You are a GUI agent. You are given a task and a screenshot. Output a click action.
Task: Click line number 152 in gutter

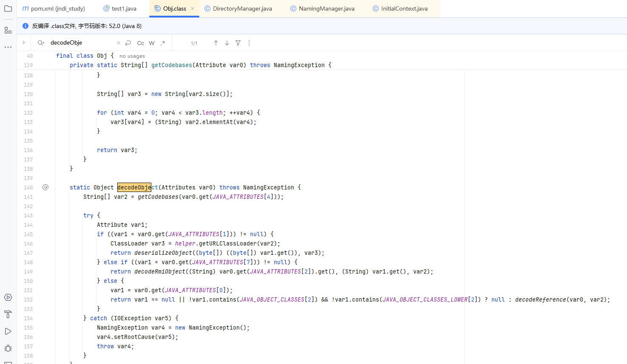[28, 299]
